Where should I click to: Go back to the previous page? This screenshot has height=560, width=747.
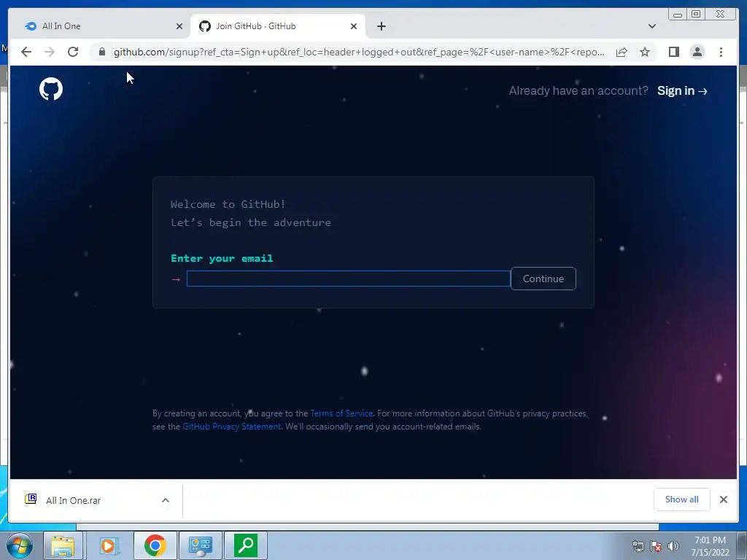pyautogui.click(x=26, y=52)
